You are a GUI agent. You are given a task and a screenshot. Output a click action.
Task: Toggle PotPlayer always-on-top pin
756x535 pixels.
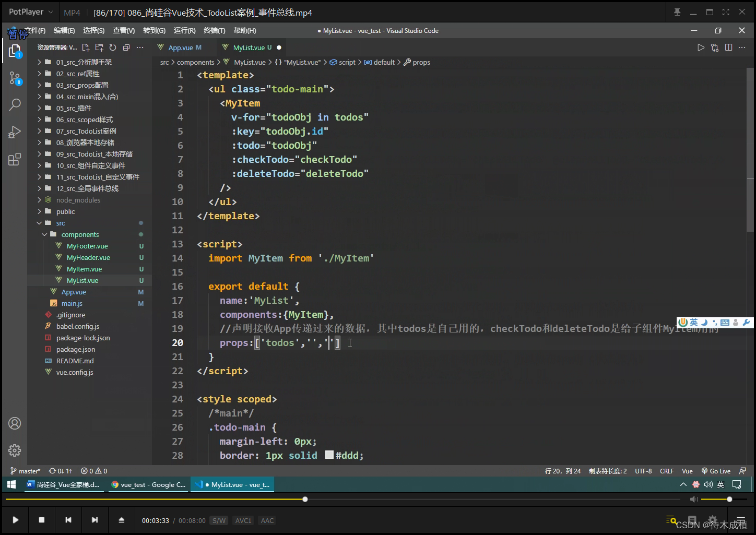click(x=677, y=12)
